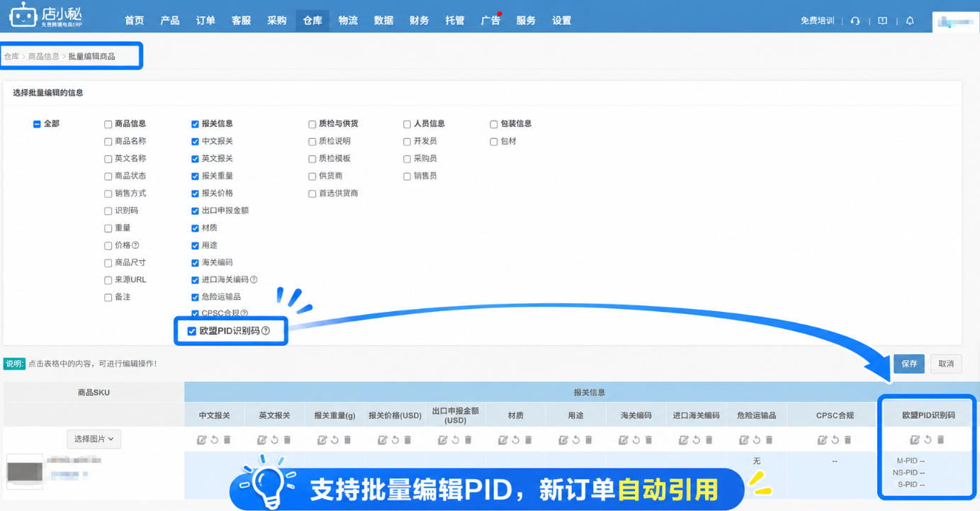Open the 广告 menu
980x511 pixels.
[490, 21]
